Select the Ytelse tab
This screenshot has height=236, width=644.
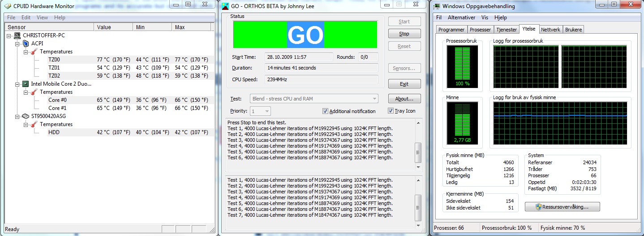[528, 29]
